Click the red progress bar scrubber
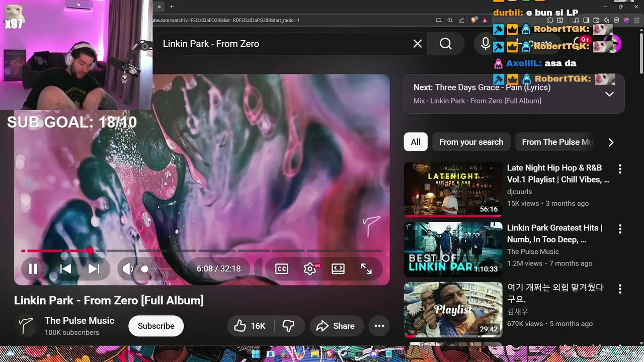This screenshot has width=644, height=362. [90, 250]
